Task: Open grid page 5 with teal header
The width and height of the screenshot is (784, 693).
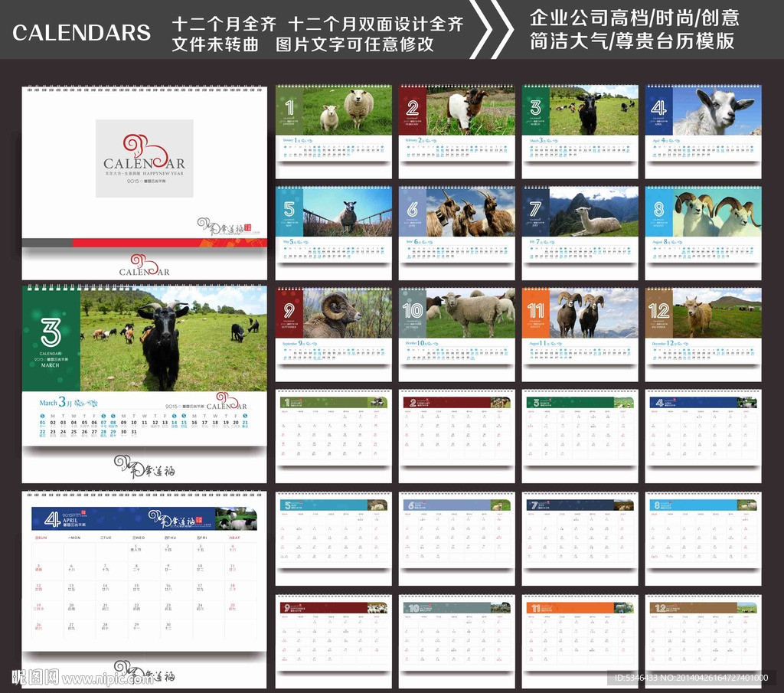Action: click(334, 538)
